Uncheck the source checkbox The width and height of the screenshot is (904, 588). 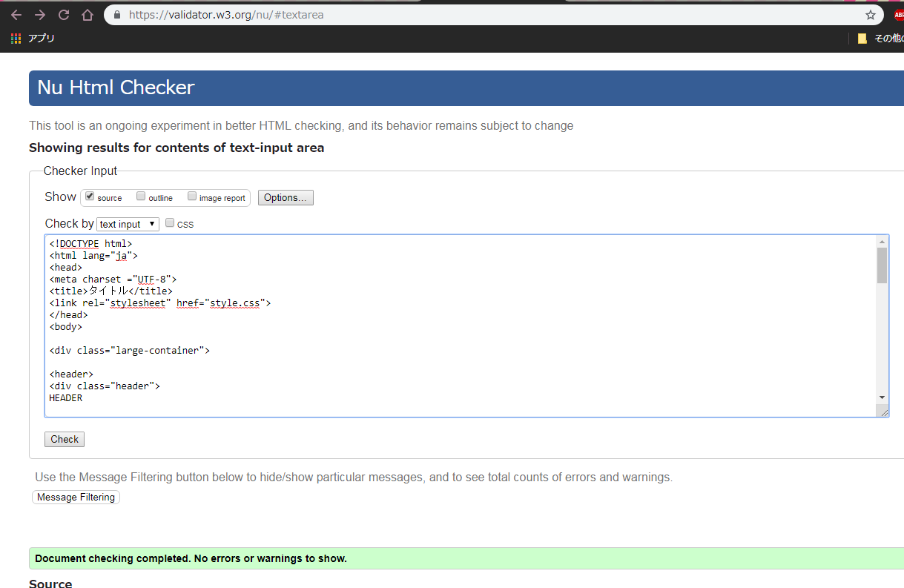click(90, 196)
